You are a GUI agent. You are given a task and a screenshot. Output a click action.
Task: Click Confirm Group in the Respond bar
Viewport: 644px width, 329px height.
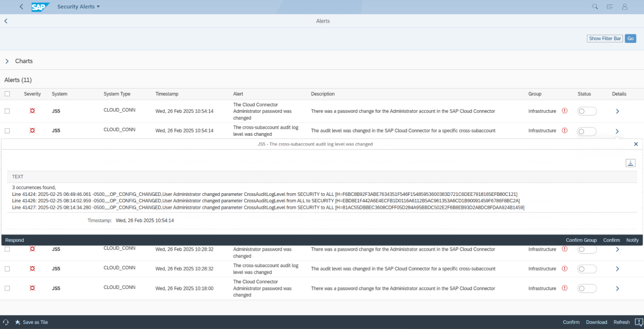click(581, 240)
